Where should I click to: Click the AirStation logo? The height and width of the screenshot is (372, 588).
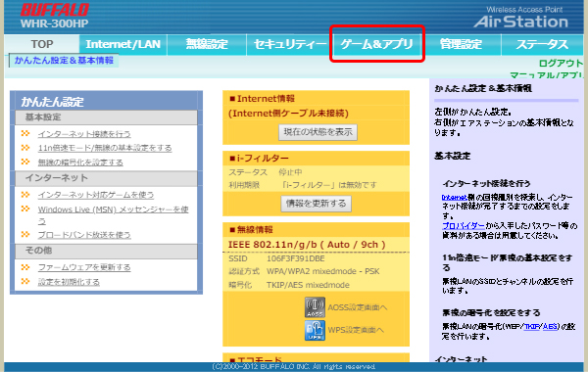(x=520, y=18)
